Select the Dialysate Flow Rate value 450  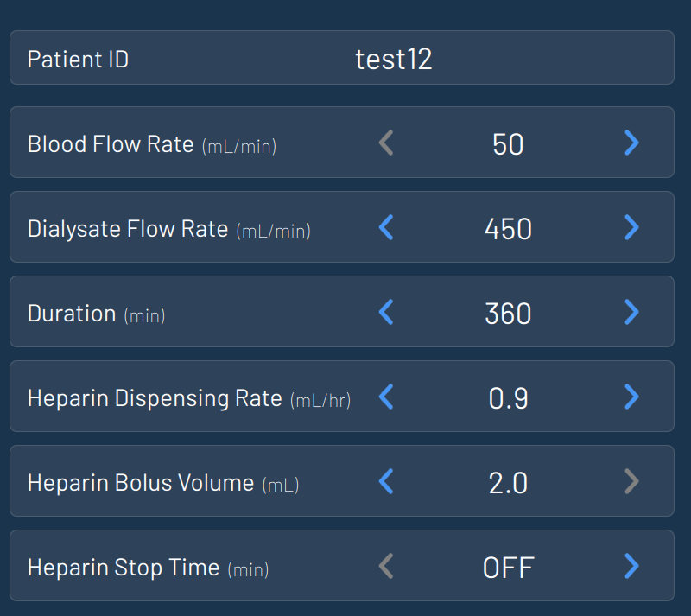(x=508, y=228)
